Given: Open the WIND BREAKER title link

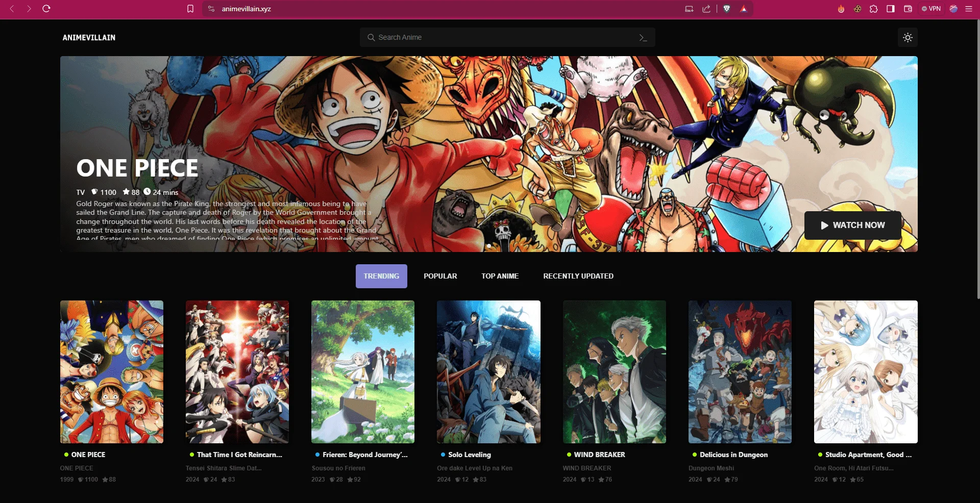Looking at the screenshot, I should click(600, 455).
